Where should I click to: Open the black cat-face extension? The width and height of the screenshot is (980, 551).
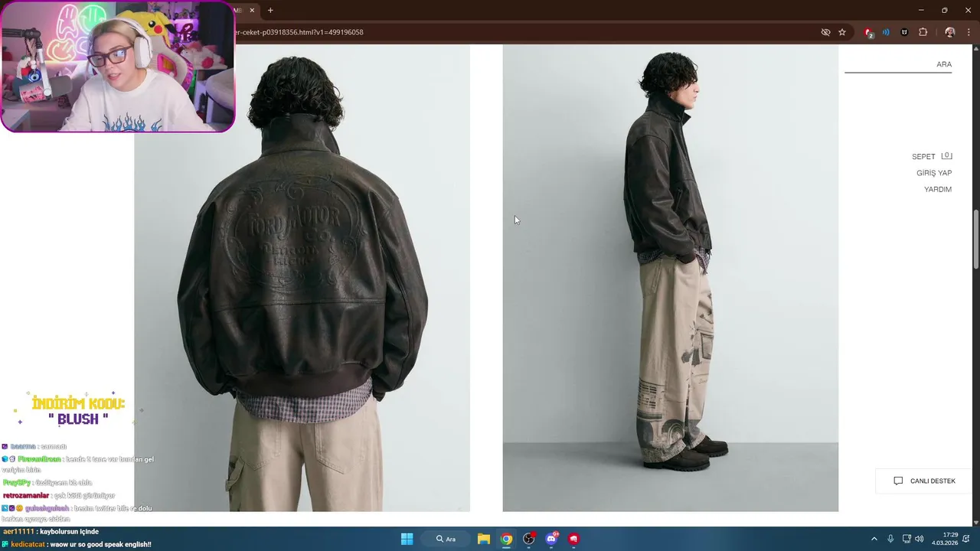[904, 32]
